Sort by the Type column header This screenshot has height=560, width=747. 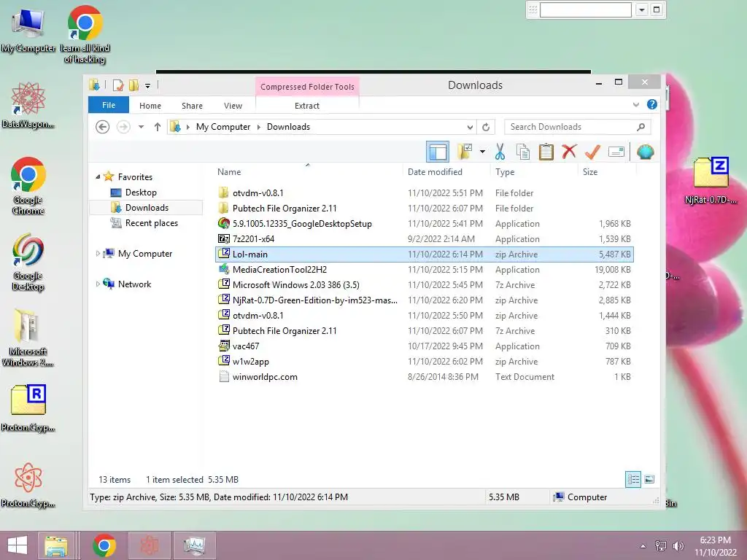(x=505, y=172)
